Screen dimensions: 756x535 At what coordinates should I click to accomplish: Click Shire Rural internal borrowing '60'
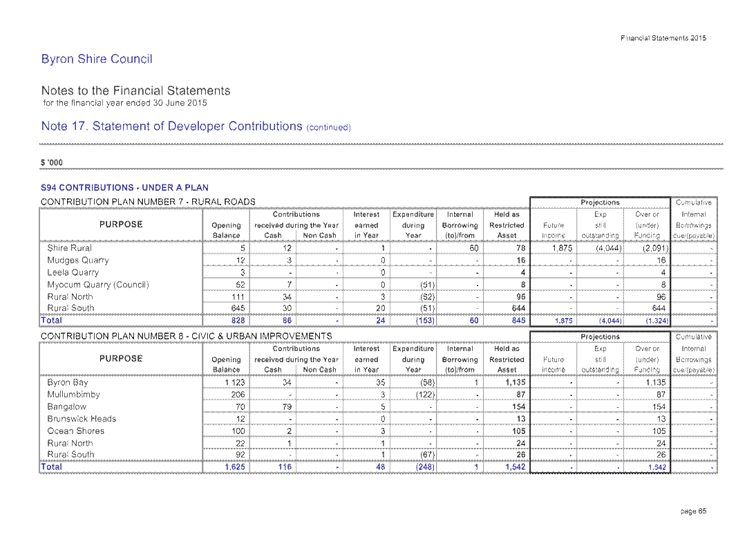(474, 248)
